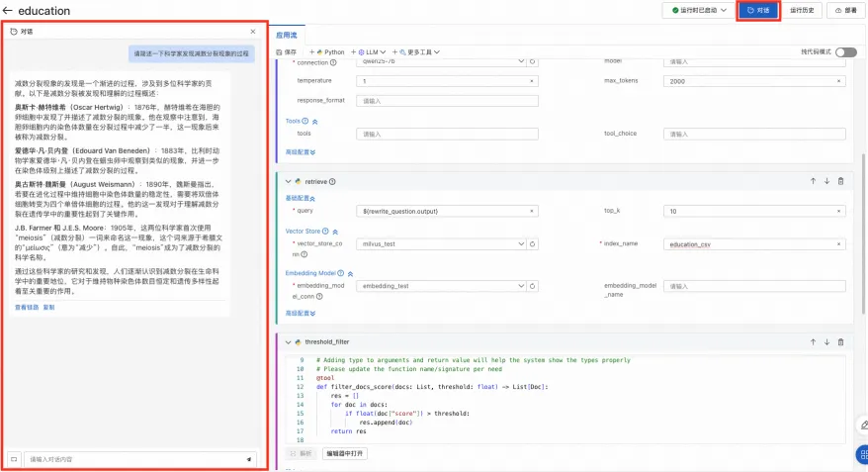Delete the retrieve node
This screenshot has height=472, width=868.
click(x=840, y=181)
